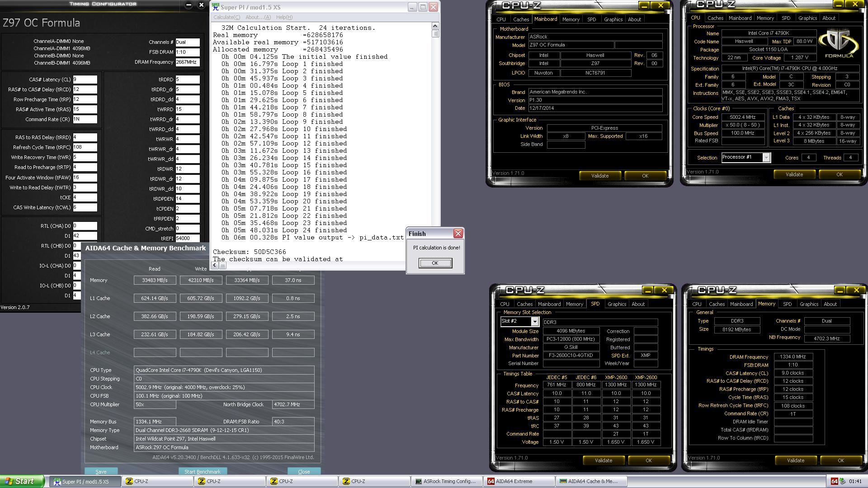Image resolution: width=868 pixels, height=488 pixels.
Task: Open the Memory Slot Selection dropdown
Action: (x=534, y=321)
